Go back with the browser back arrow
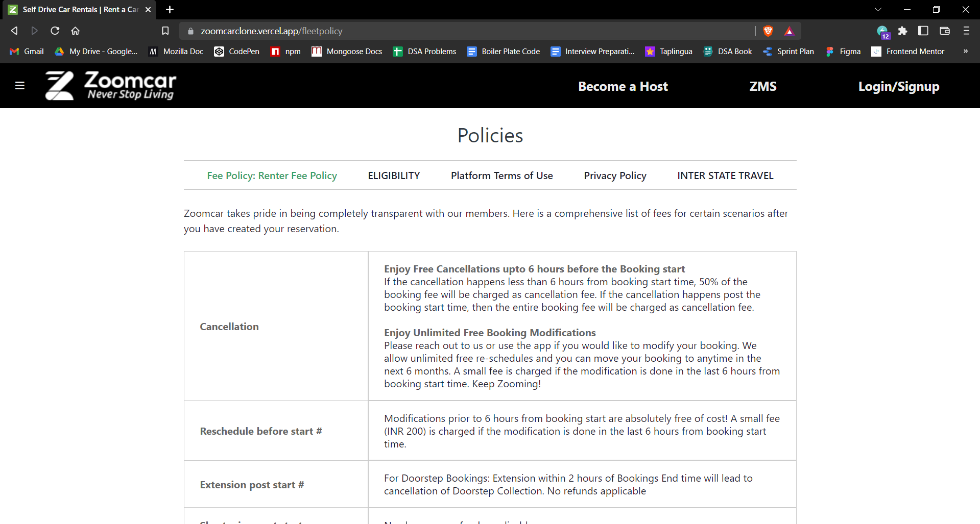 pos(14,31)
